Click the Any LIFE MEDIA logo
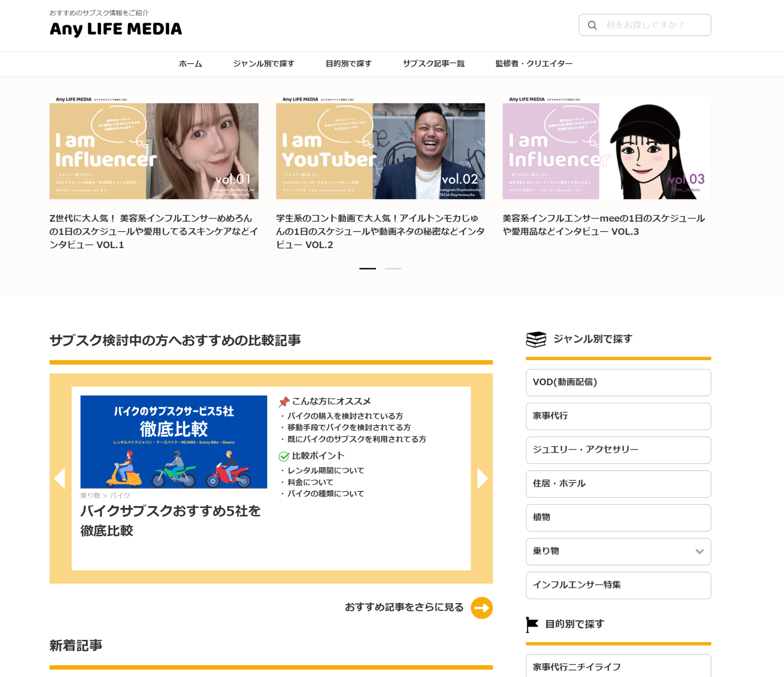This screenshot has height=677, width=784. pyautogui.click(x=116, y=29)
